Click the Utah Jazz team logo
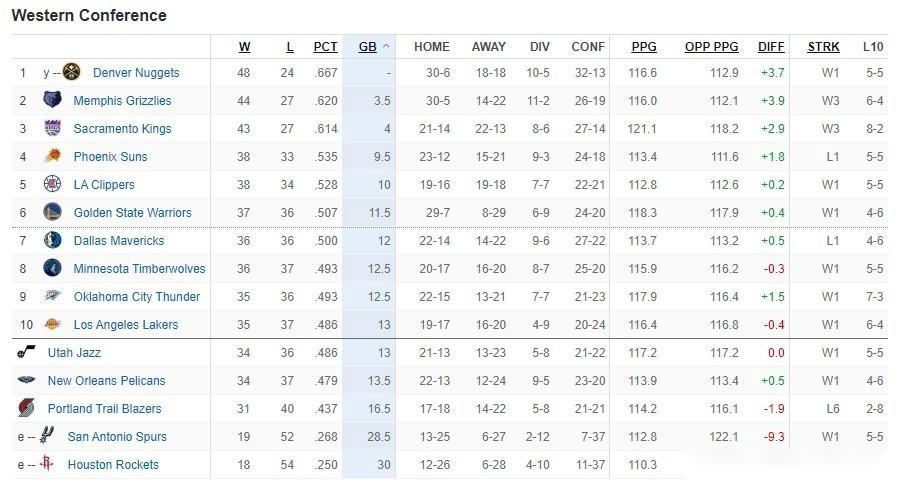 (26, 352)
